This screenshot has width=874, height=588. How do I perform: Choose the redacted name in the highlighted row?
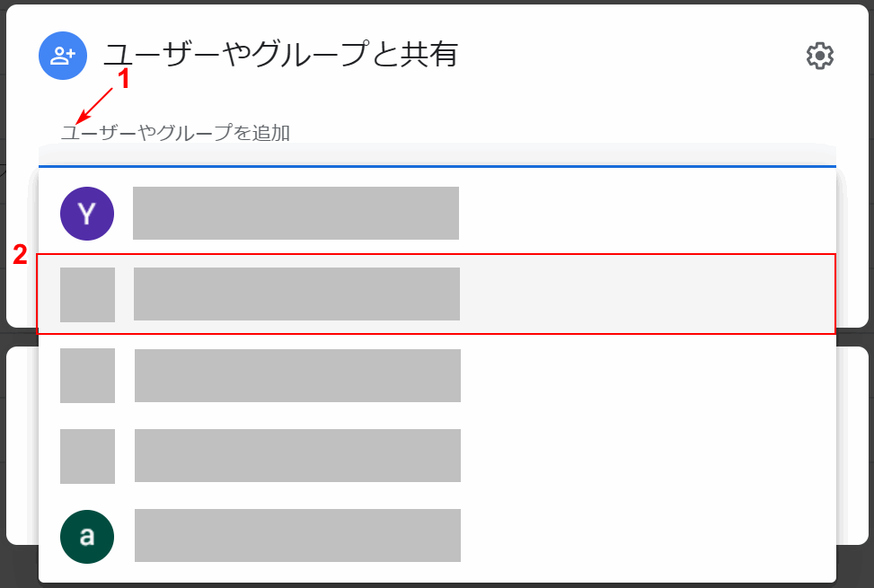pyautogui.click(x=296, y=294)
